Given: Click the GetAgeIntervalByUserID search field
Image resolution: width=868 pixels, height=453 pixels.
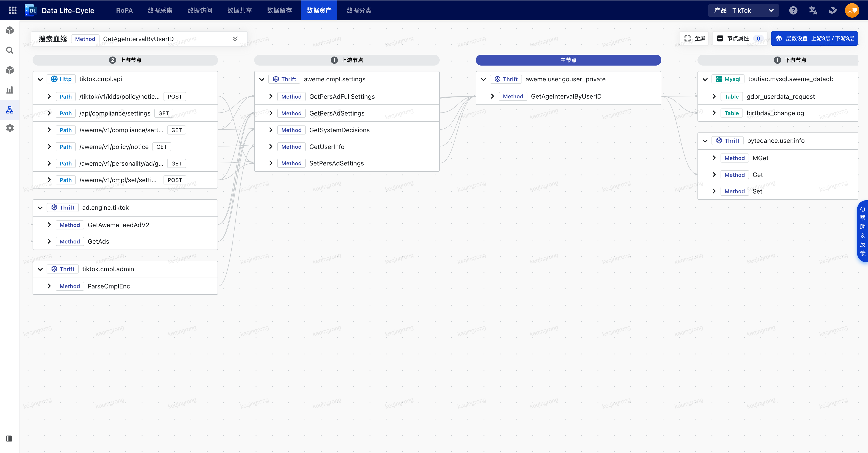Looking at the screenshot, I should [138, 39].
